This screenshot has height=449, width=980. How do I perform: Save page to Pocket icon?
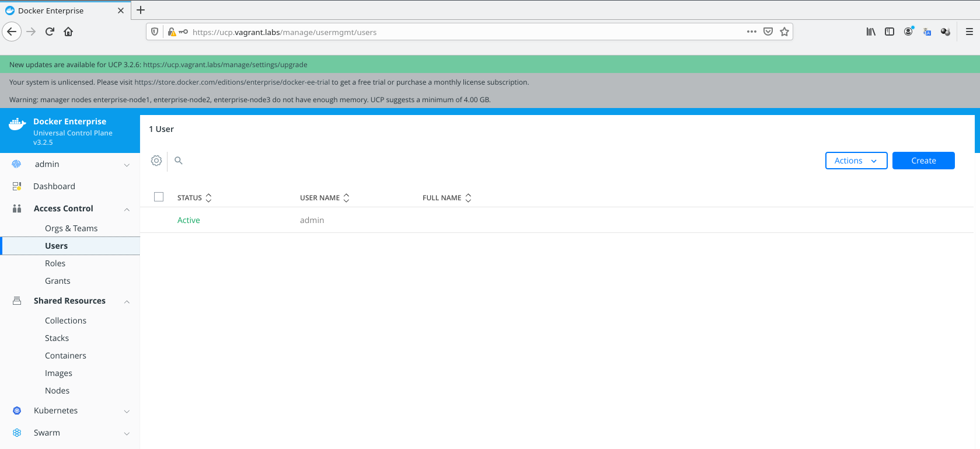click(768, 32)
